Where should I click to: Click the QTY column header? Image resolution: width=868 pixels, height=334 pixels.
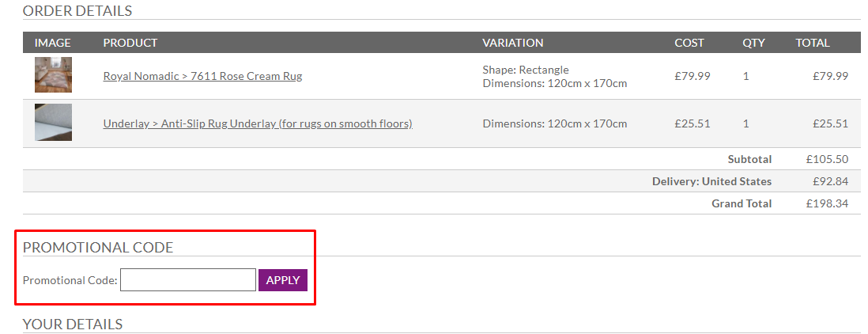point(754,43)
